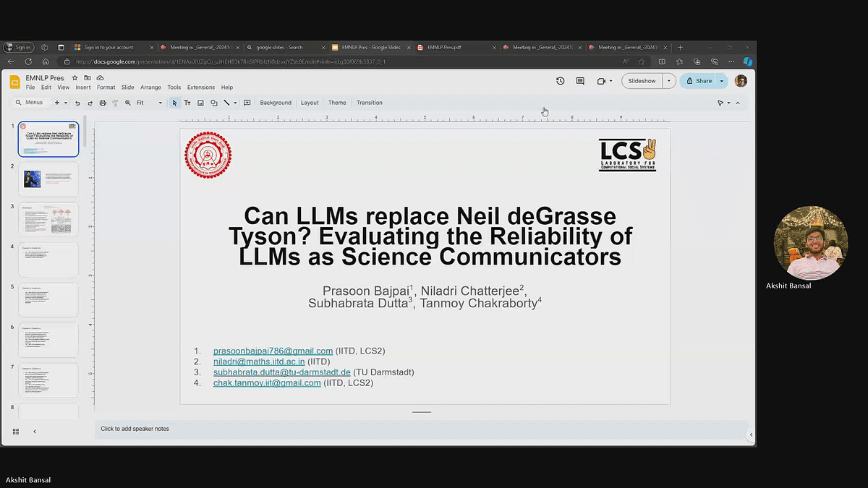Screen dimensions: 868x488
Task: Click the Redo arrow in Slides toolbar
Action: [x=89, y=103]
